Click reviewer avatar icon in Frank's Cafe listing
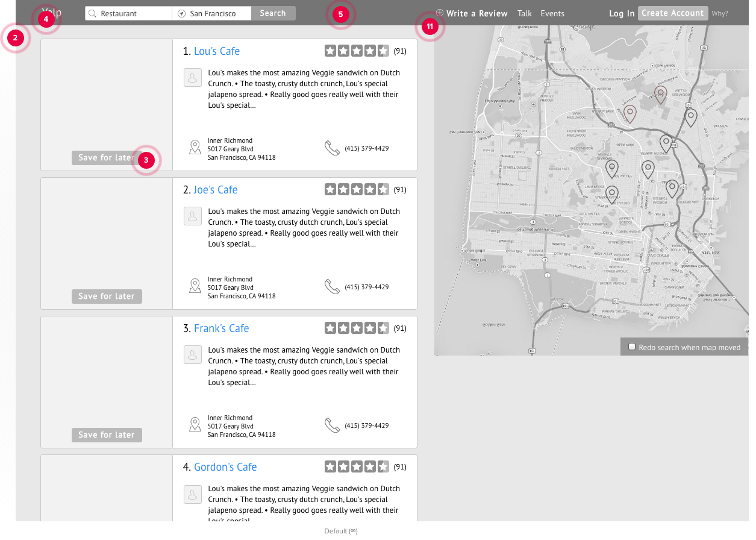Viewport: 756px width, 540px height. [192, 355]
